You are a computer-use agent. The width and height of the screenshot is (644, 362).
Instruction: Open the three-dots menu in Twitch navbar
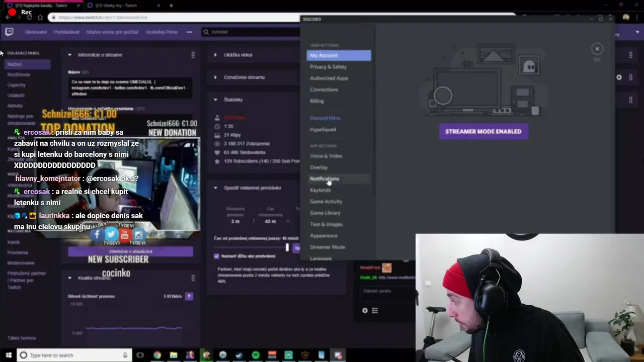pos(189,32)
